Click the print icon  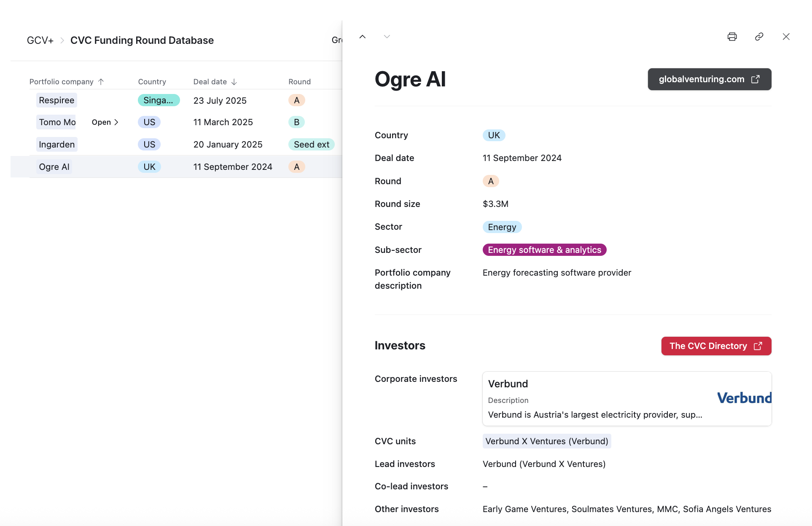tap(732, 37)
